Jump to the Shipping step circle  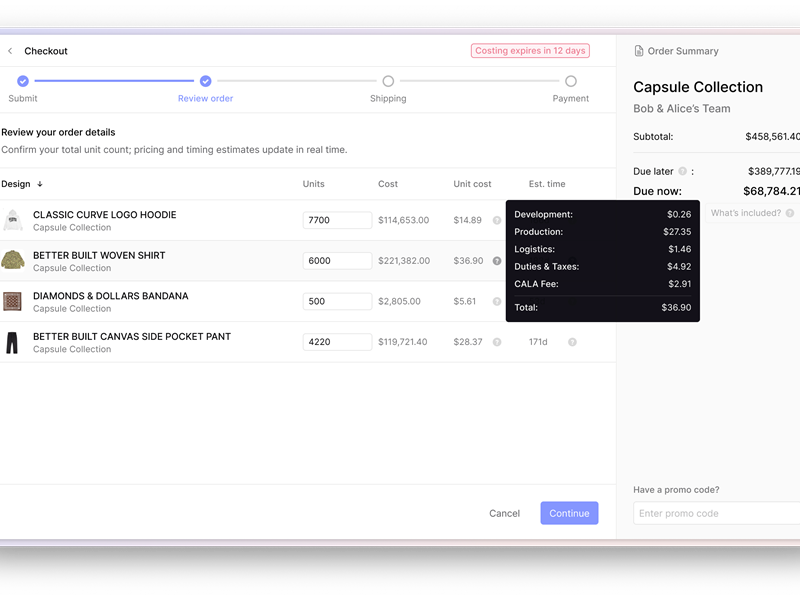point(388,81)
